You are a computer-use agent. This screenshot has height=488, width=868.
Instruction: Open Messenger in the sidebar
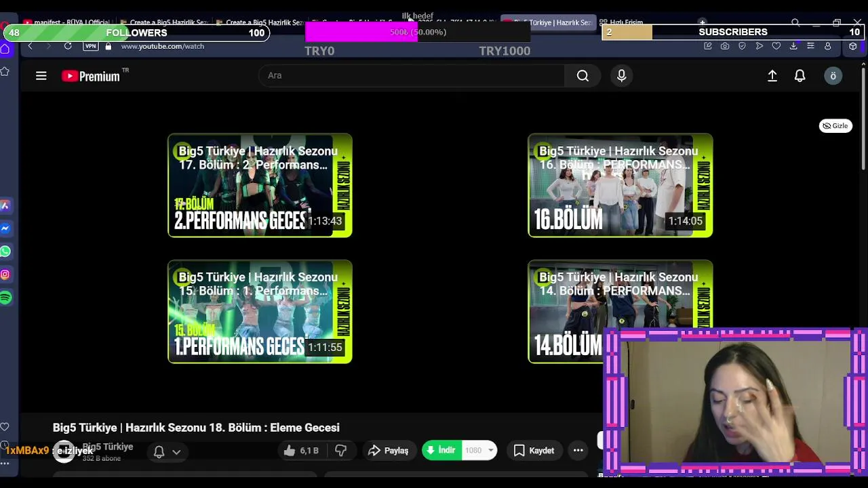pos(5,228)
